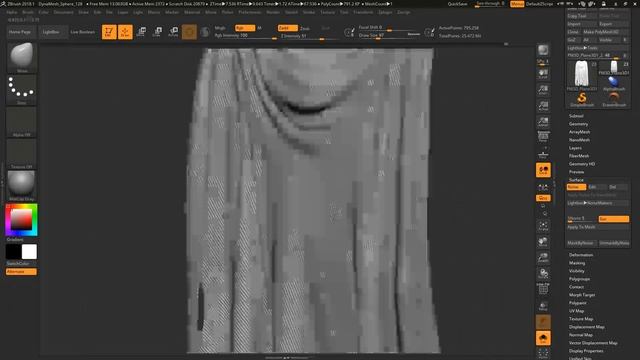Click the L.Sym local symmetry icon
Screen dimensions: 640x360
[543, 187]
